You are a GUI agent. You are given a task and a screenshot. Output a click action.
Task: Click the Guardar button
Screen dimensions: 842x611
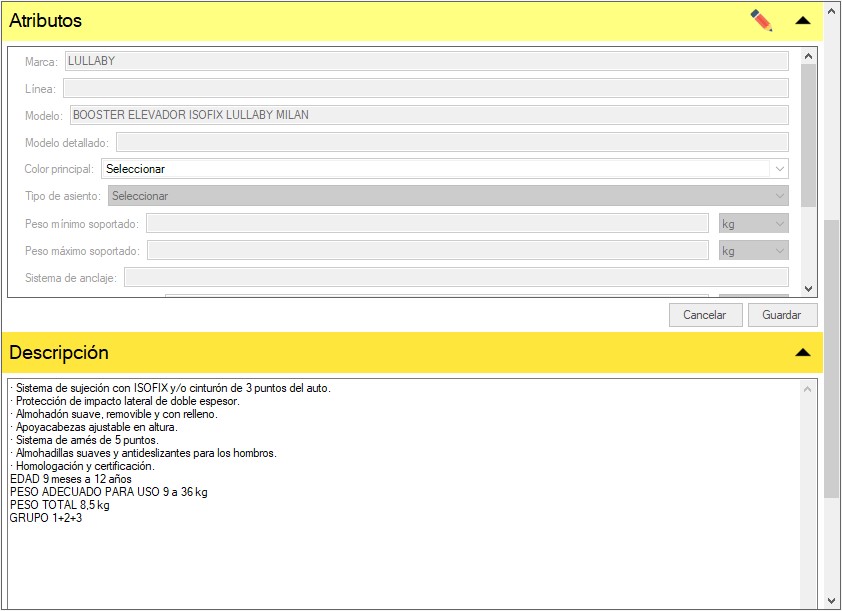[782, 315]
